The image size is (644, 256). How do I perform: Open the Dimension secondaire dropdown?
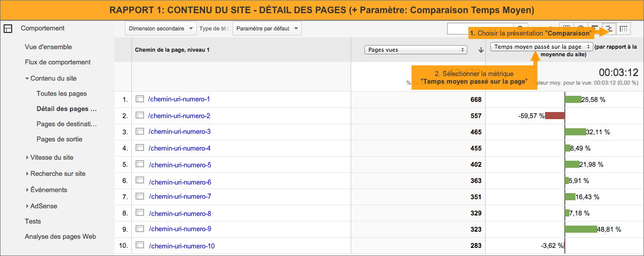tap(161, 29)
